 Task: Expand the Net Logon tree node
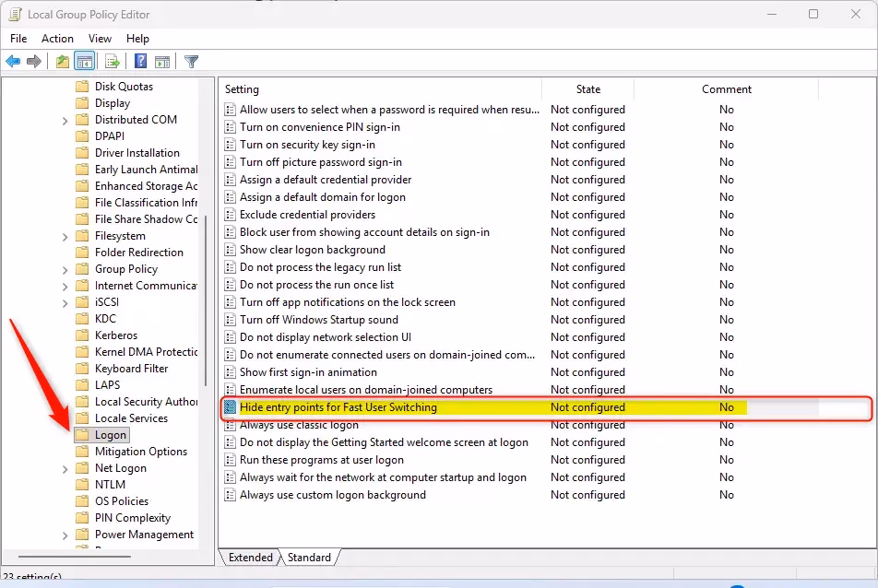65,468
